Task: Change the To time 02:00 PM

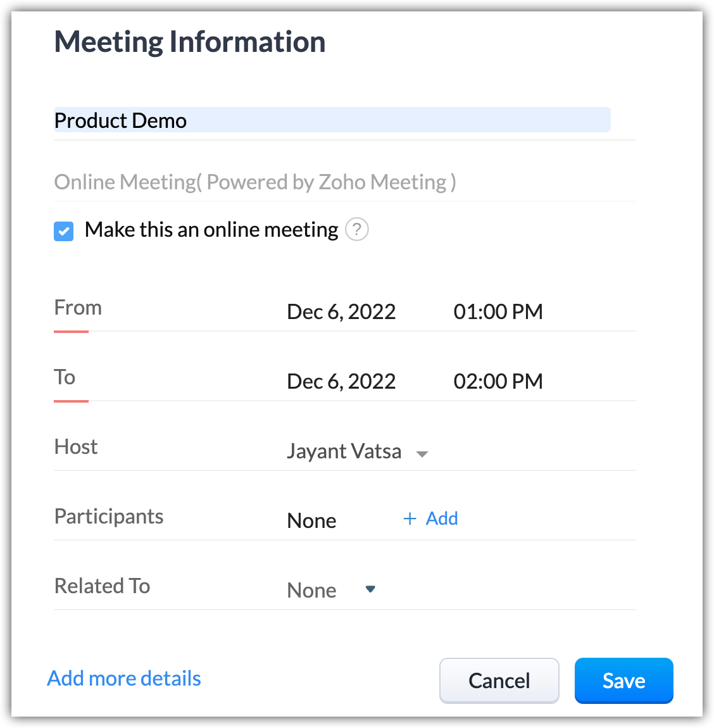Action: pos(498,382)
